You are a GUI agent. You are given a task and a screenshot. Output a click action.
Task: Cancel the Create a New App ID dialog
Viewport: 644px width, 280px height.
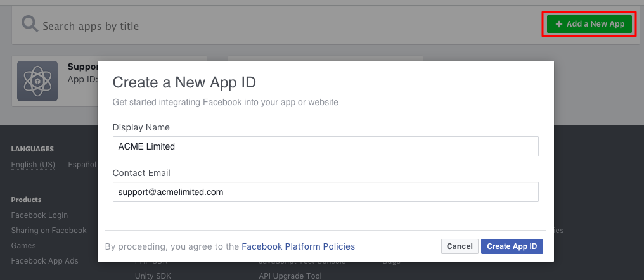[460, 246]
